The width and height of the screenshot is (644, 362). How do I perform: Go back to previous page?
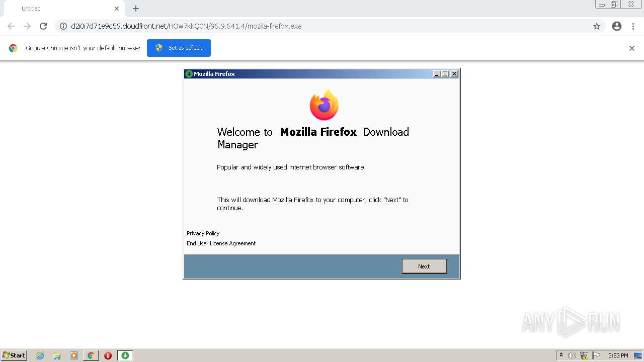click(11, 26)
